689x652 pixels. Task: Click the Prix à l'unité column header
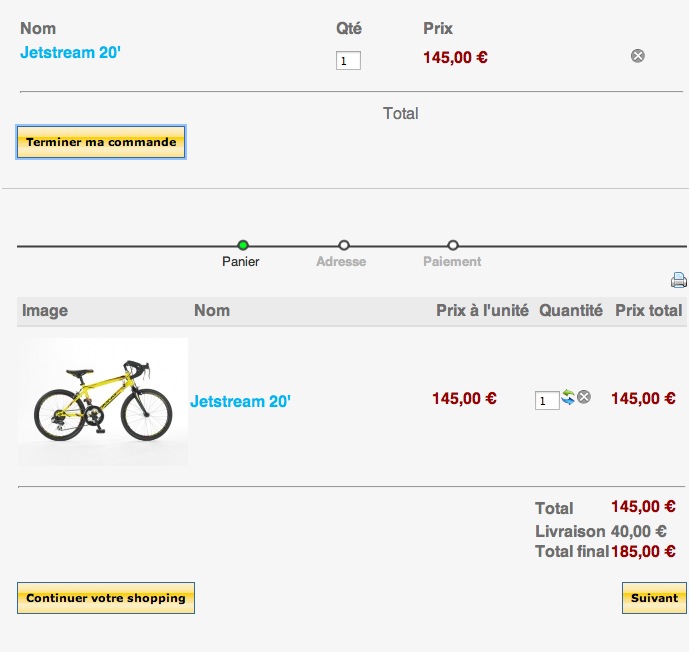click(482, 311)
